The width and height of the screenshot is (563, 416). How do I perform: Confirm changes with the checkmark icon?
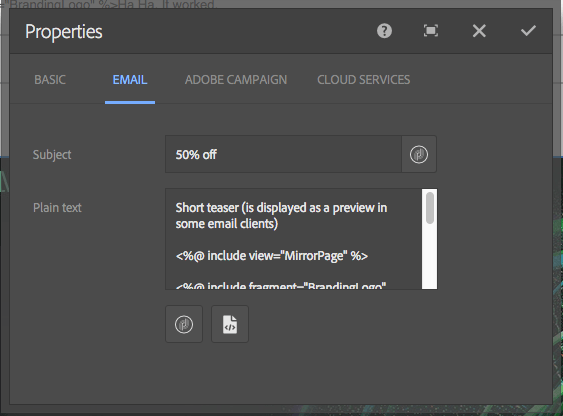[528, 31]
